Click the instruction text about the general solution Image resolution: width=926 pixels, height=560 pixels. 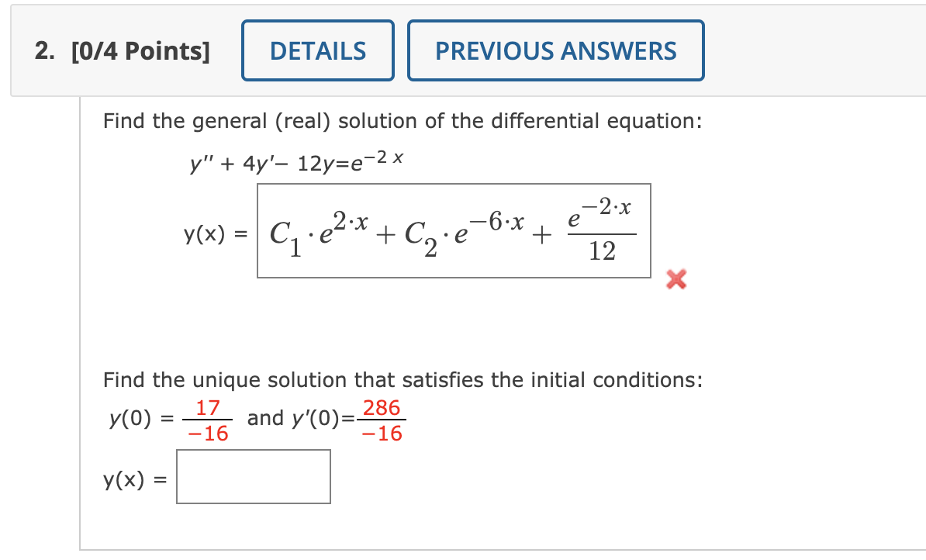point(403,121)
